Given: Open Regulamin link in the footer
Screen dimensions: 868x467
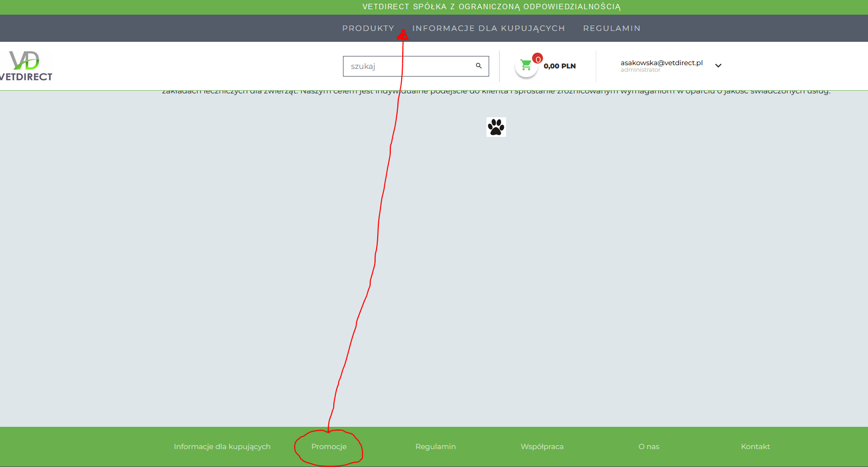Looking at the screenshot, I should click(435, 446).
